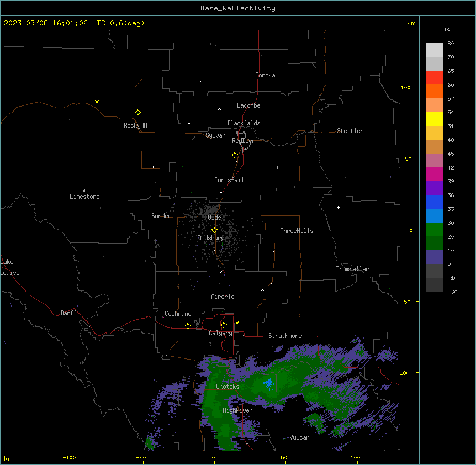Viewport: 476px width, 465px height.
Task: Click the Airdrie city label
Action: [223, 297]
